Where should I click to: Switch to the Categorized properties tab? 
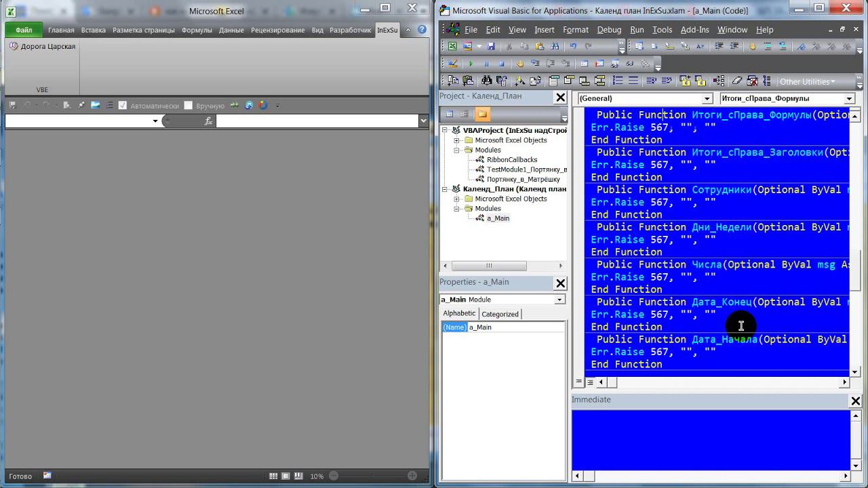tap(500, 314)
